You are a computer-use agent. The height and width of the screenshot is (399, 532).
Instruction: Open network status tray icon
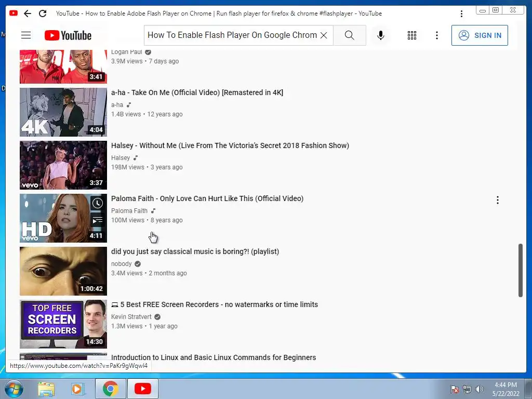[x=467, y=389]
